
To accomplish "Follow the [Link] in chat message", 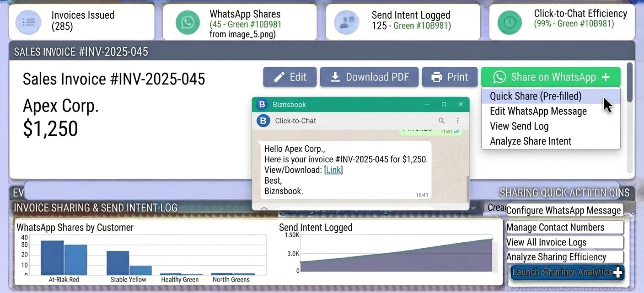I will coord(333,170).
